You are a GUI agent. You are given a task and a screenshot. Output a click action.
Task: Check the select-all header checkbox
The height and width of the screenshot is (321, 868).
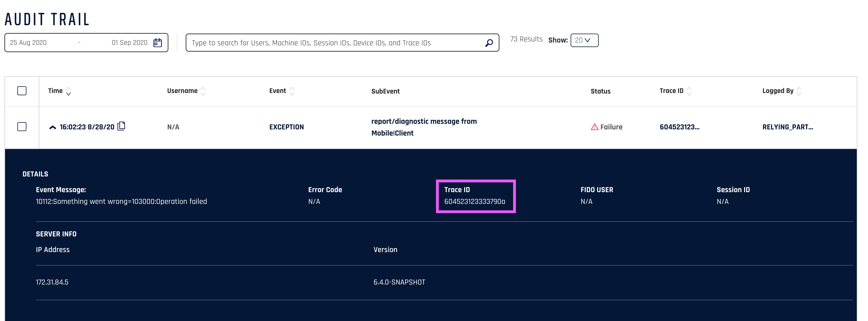tap(22, 91)
